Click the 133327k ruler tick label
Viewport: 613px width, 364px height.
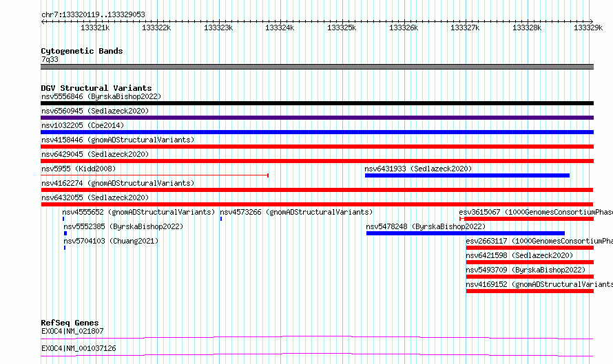point(465,28)
